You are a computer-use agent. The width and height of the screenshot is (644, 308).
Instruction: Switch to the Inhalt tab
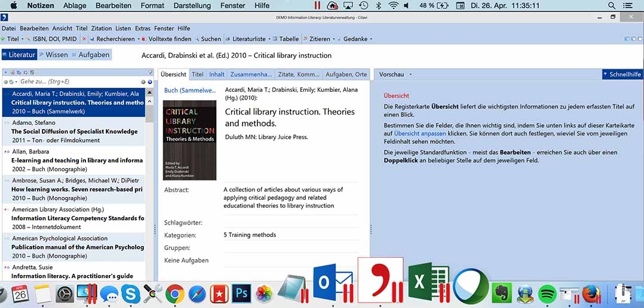(216, 75)
